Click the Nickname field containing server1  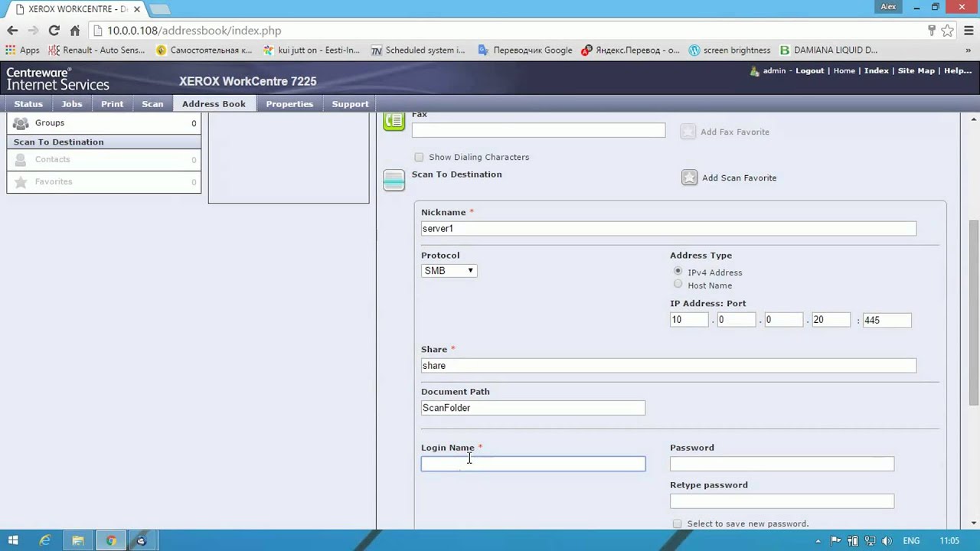tap(668, 228)
